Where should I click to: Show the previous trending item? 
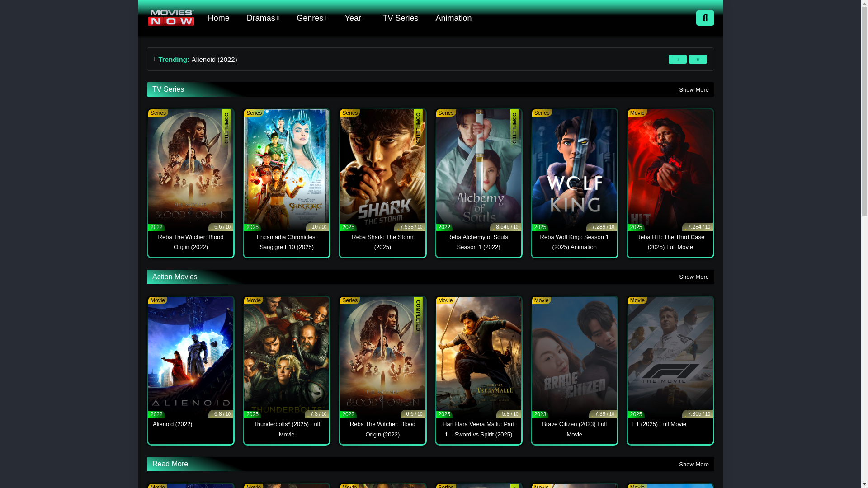pyautogui.click(x=677, y=59)
